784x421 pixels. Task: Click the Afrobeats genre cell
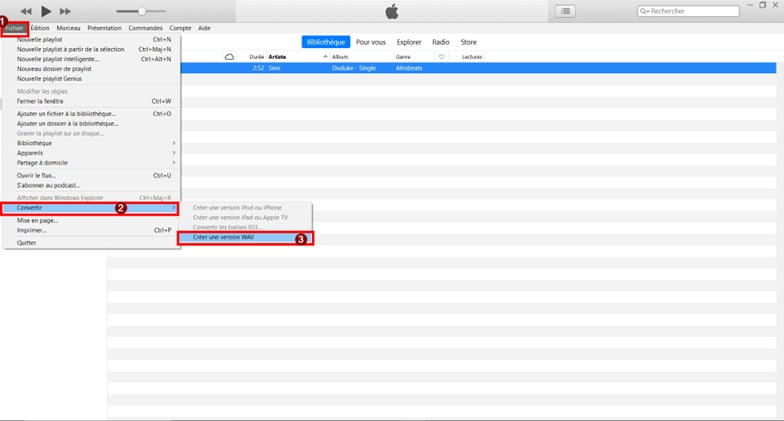(x=409, y=68)
